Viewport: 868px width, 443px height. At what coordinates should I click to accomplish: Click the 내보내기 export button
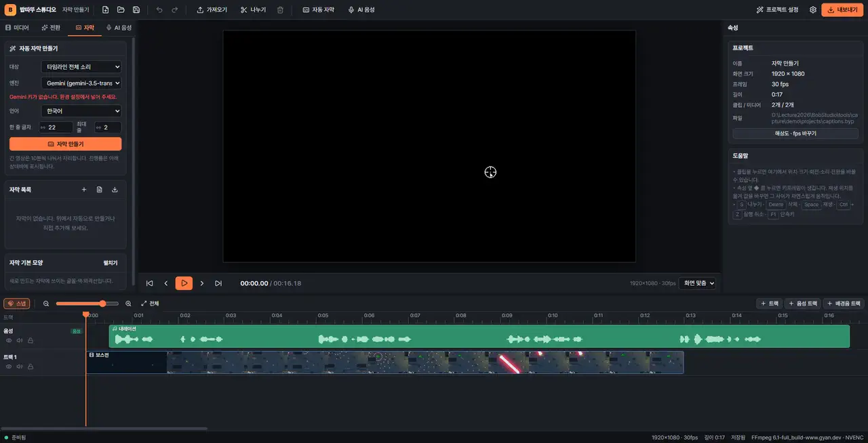tap(842, 10)
